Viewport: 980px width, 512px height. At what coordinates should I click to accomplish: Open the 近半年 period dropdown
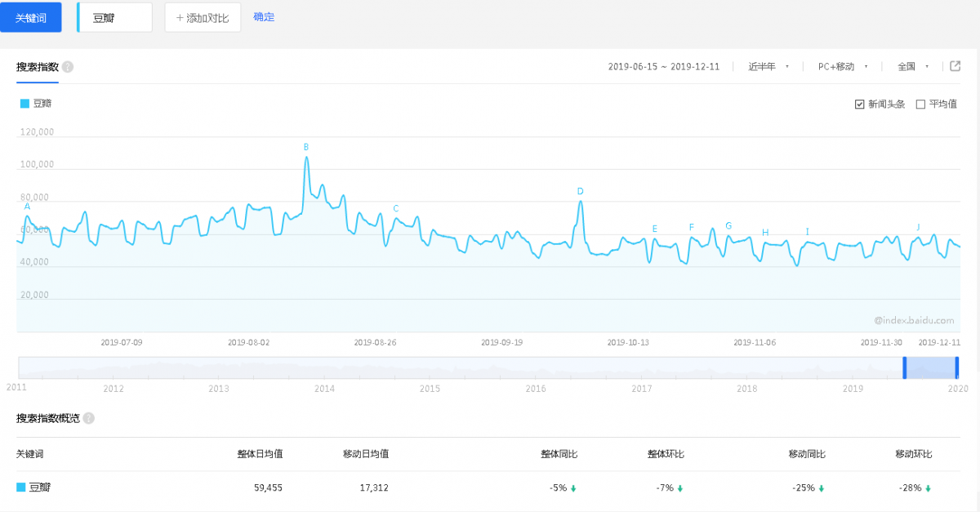(x=768, y=67)
